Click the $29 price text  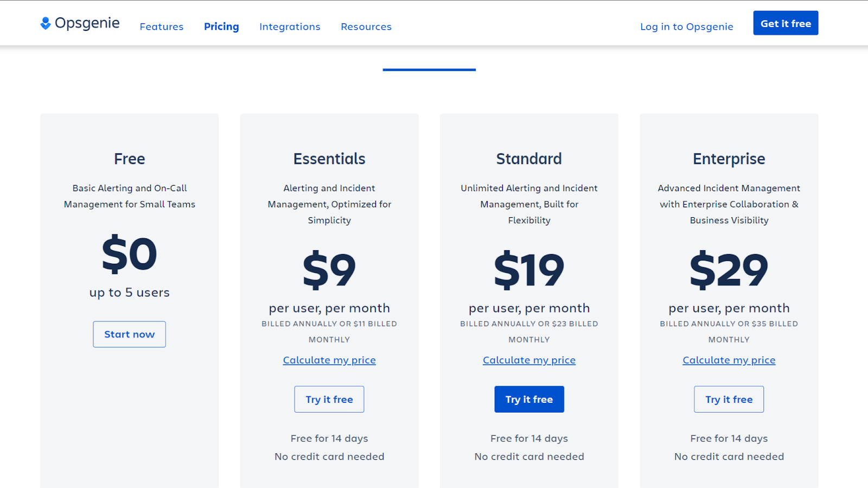tap(729, 270)
